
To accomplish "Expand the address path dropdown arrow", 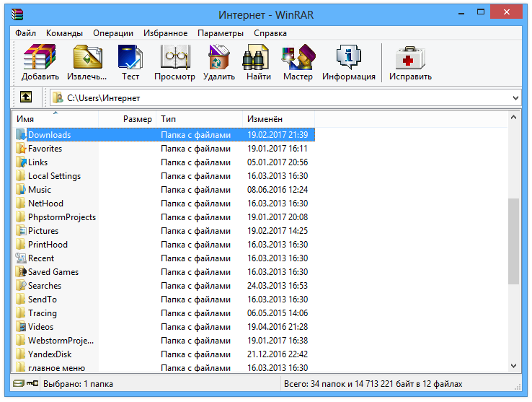I will (515, 98).
